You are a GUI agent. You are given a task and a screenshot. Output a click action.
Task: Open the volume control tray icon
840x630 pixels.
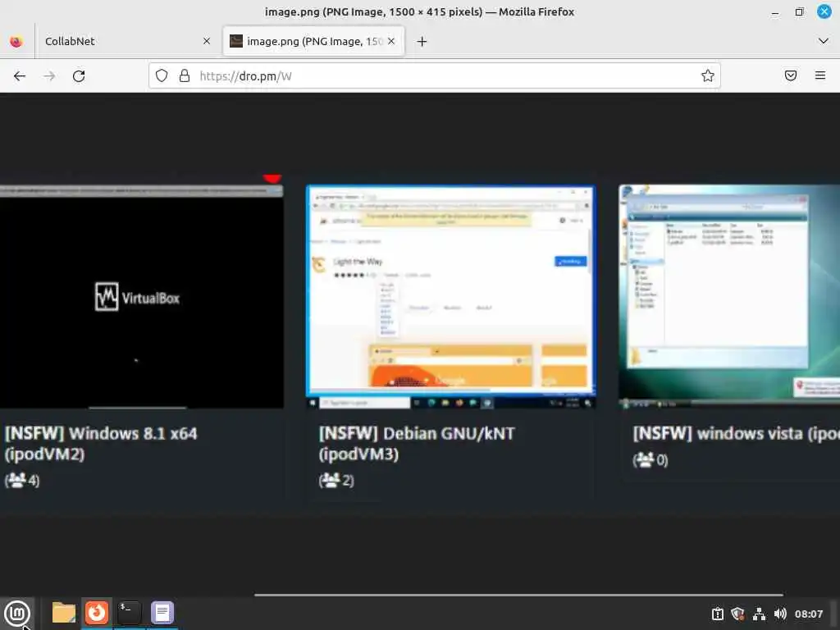[780, 614]
